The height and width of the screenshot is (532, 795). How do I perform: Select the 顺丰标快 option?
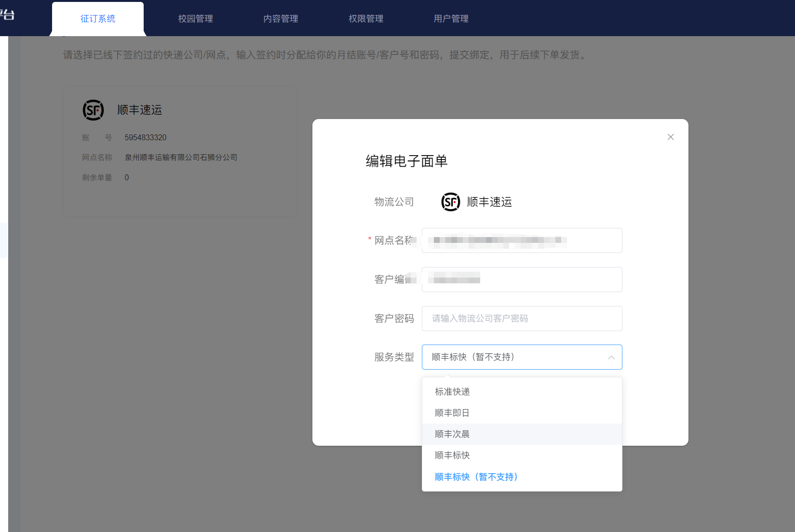tap(522, 455)
